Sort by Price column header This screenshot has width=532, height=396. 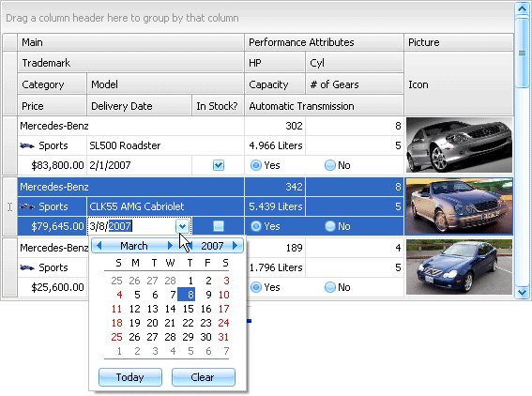coord(52,106)
